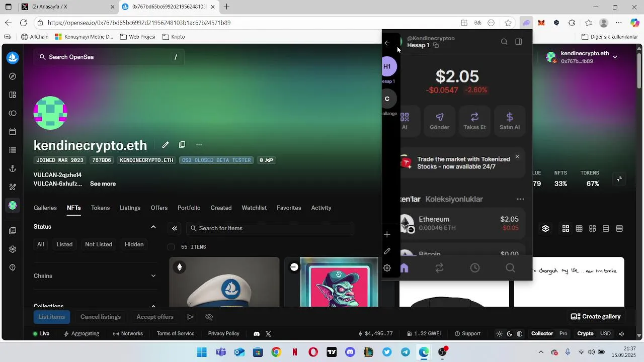This screenshot has width=644, height=362.
Task: Open the Resources document icon in sidebar
Action: click(13, 231)
